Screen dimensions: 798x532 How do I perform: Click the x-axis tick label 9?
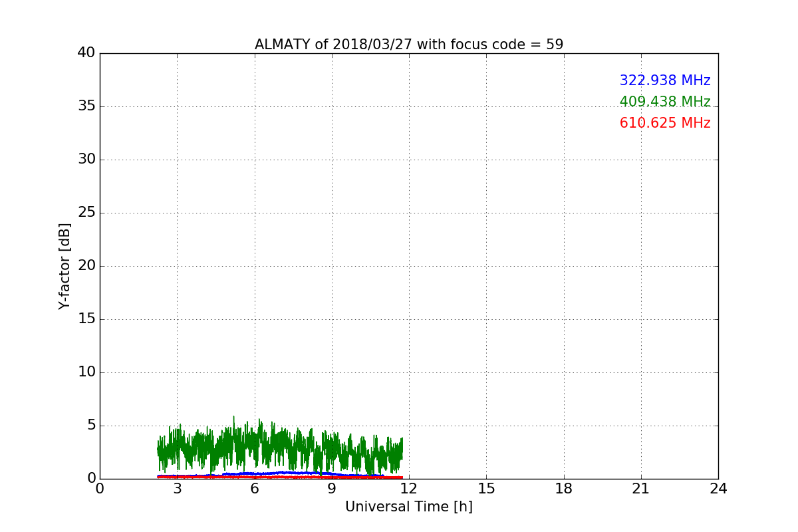point(332,489)
